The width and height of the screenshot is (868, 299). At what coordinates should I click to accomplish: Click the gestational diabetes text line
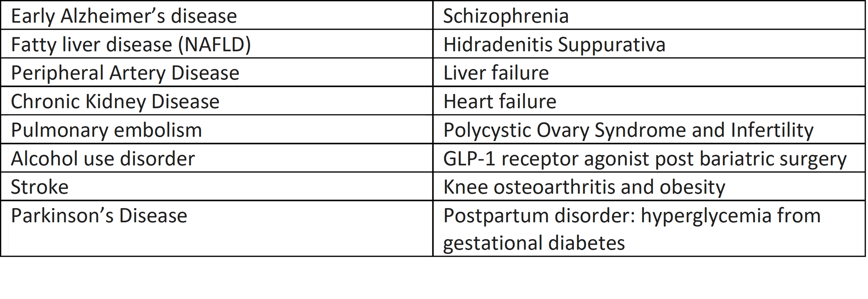pos(534,243)
